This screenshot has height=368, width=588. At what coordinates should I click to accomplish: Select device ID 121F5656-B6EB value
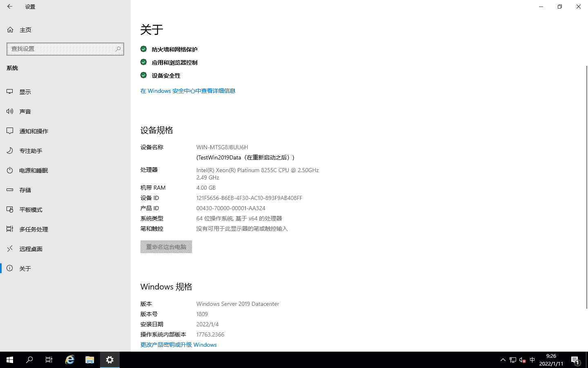click(249, 198)
